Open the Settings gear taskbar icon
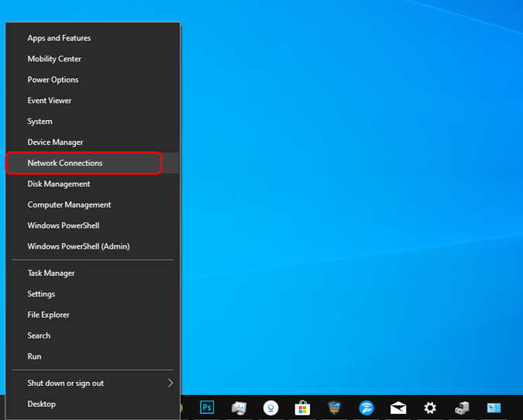523x420 pixels. [430, 408]
